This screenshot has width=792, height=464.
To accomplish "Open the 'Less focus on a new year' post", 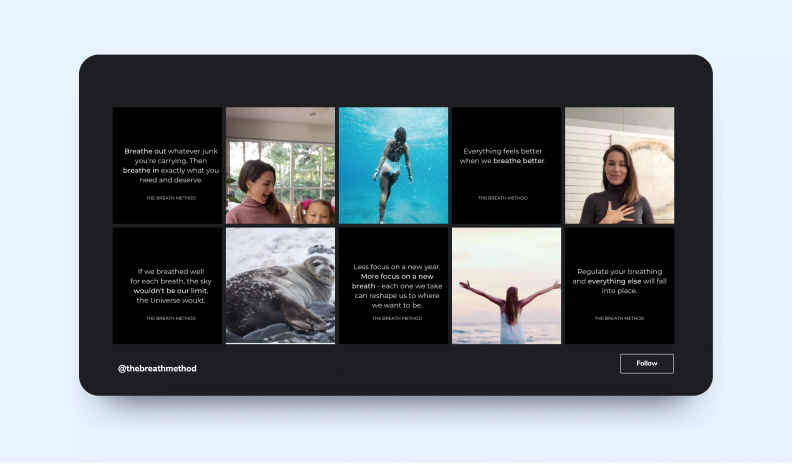I will click(x=393, y=286).
